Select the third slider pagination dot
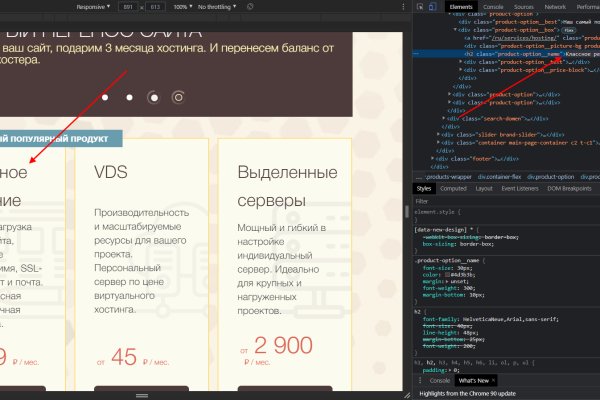The height and width of the screenshot is (400, 600). 153,97
